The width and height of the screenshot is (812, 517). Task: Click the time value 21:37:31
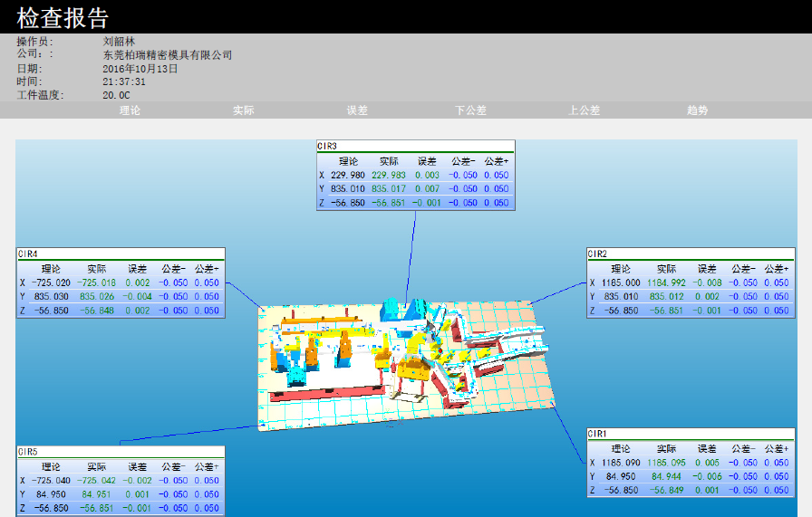point(124,81)
